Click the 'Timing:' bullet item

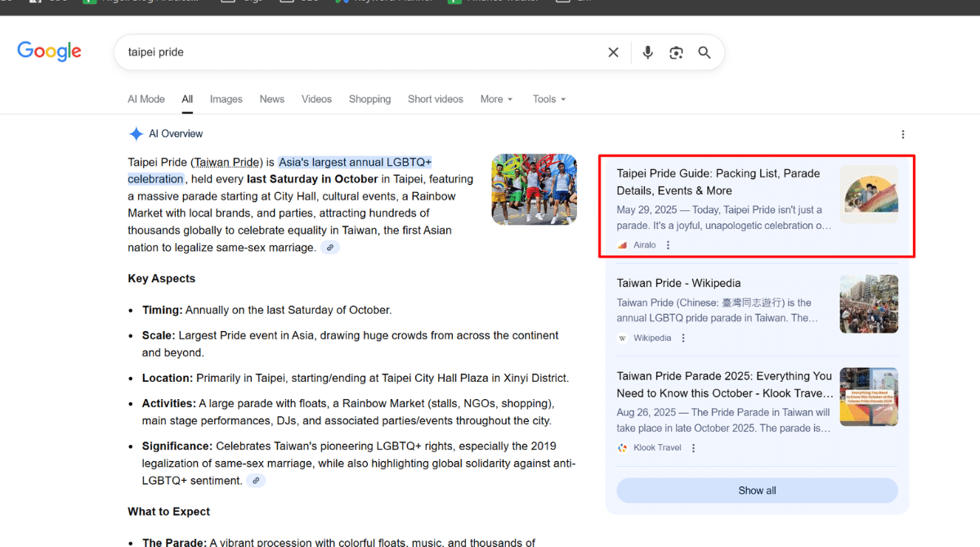pyautogui.click(x=267, y=310)
